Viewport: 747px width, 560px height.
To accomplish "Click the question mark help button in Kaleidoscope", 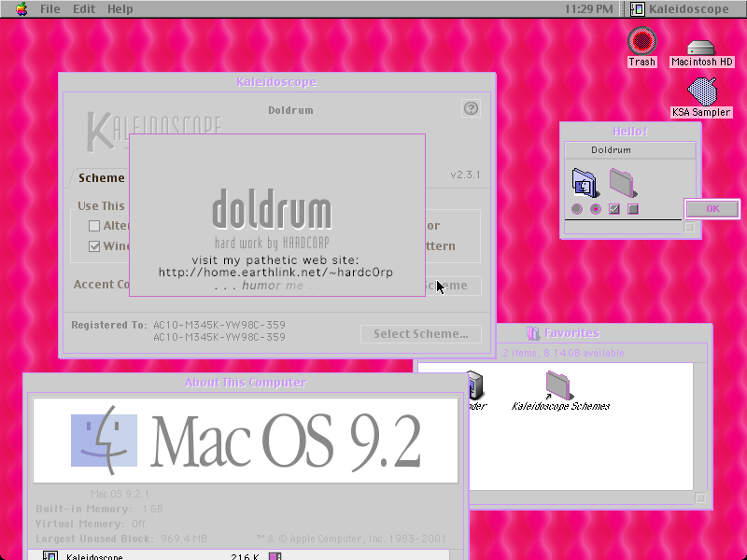I will click(472, 108).
